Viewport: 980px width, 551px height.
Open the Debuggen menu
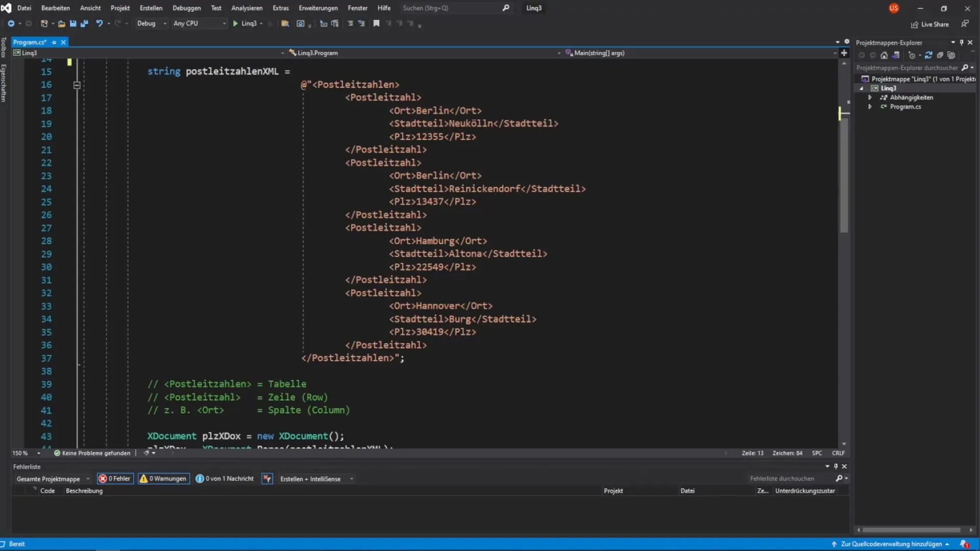(187, 8)
